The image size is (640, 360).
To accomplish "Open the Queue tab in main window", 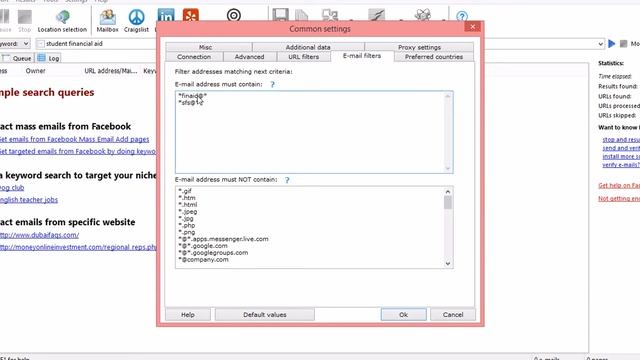I will pos(17,58).
